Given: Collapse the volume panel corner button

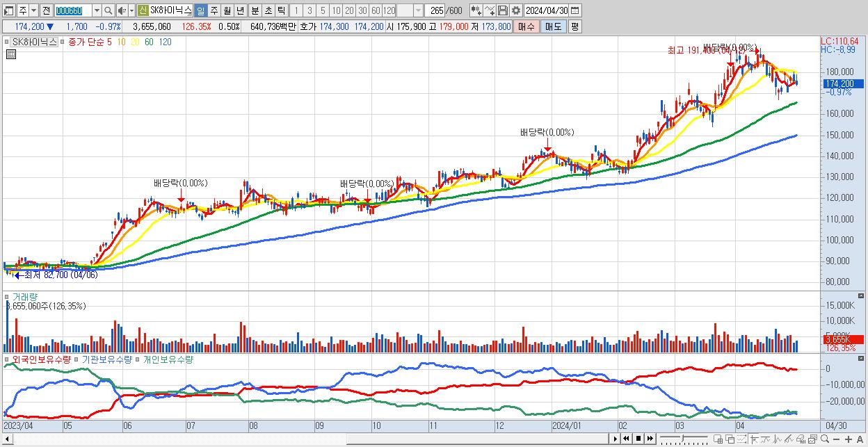Looking at the screenshot, I should click(860, 295).
